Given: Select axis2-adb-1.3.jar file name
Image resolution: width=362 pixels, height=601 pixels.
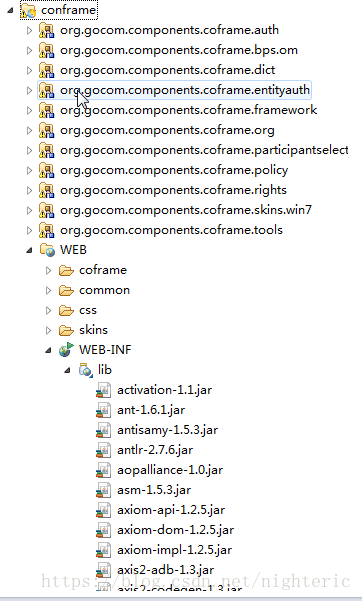Looking at the screenshot, I should pos(166,570).
